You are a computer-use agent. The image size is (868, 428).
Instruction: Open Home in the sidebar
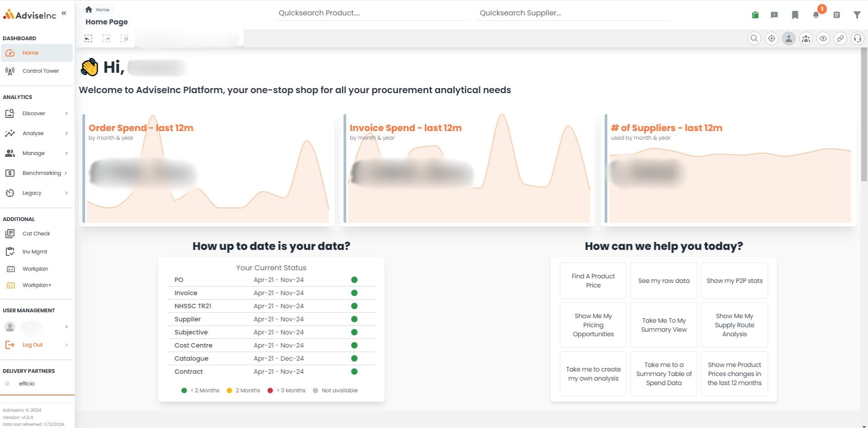point(37,53)
